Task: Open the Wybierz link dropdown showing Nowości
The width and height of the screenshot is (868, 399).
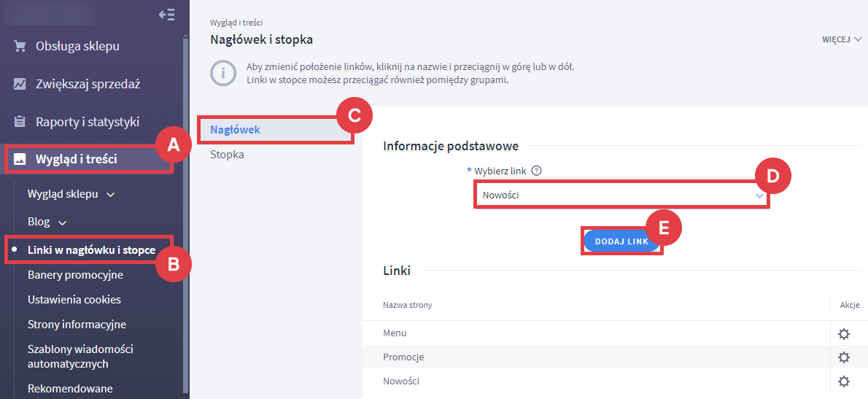Action: 621,195
